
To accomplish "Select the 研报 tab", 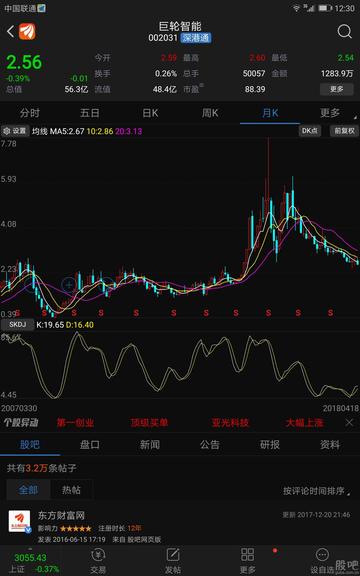I will point(270,445).
